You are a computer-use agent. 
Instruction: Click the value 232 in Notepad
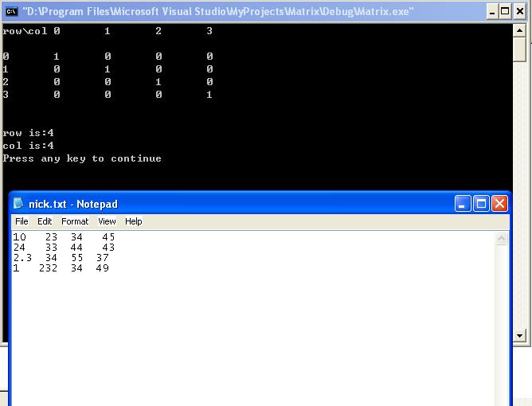(48, 268)
